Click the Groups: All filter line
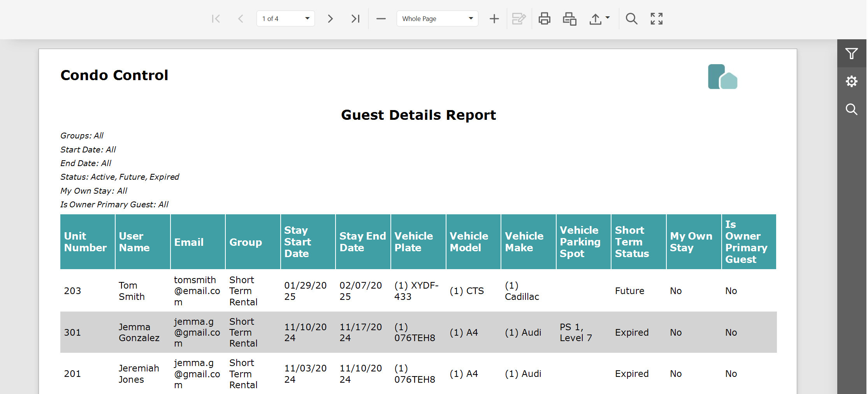The image size is (868, 394). coord(82,136)
